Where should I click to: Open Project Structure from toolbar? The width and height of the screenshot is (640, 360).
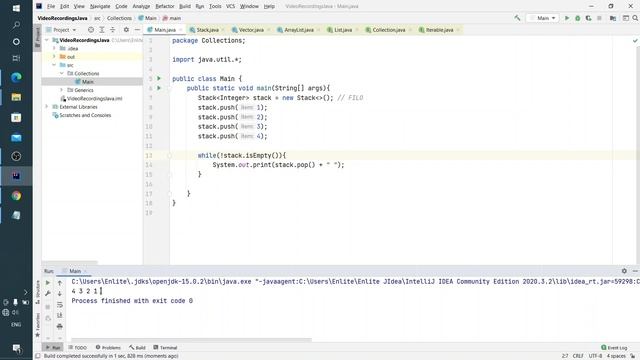[613, 18]
